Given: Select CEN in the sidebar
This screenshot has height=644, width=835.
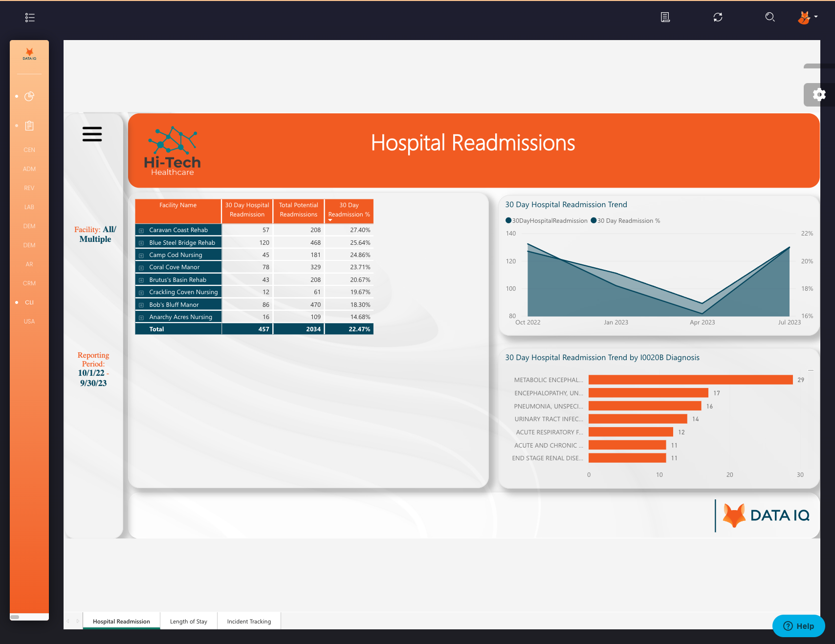Looking at the screenshot, I should (29, 150).
